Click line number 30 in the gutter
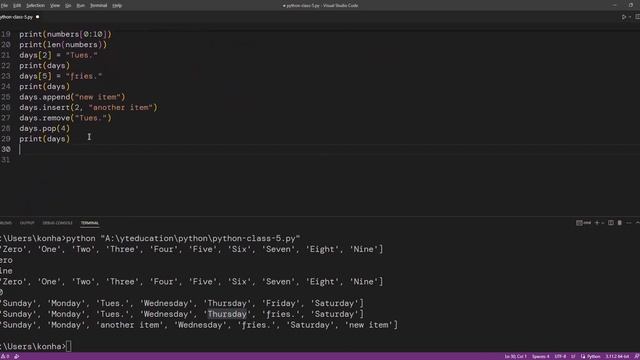 pos(6,149)
